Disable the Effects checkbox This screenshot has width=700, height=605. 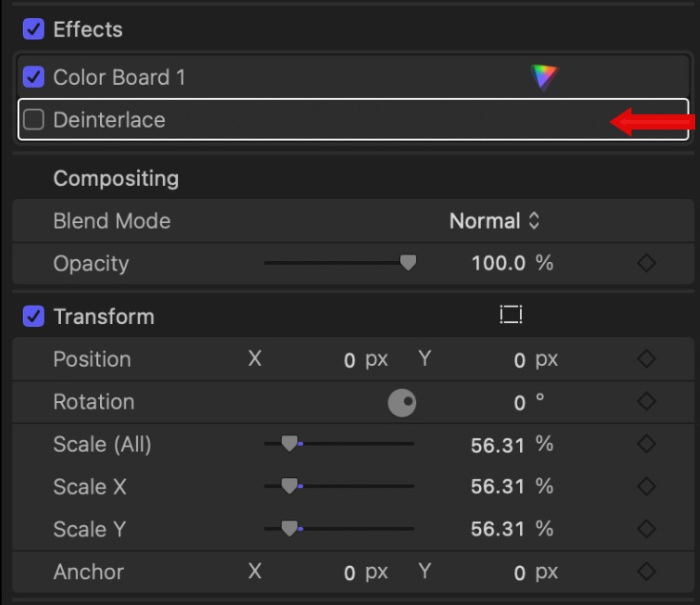tap(33, 30)
